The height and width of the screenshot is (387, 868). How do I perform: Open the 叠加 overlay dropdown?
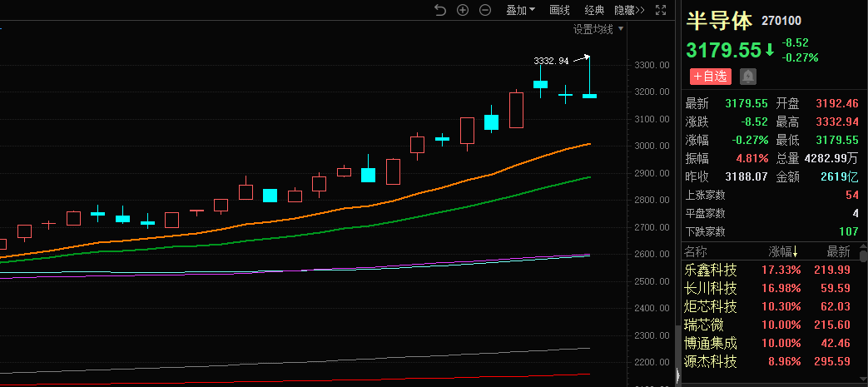click(x=521, y=10)
